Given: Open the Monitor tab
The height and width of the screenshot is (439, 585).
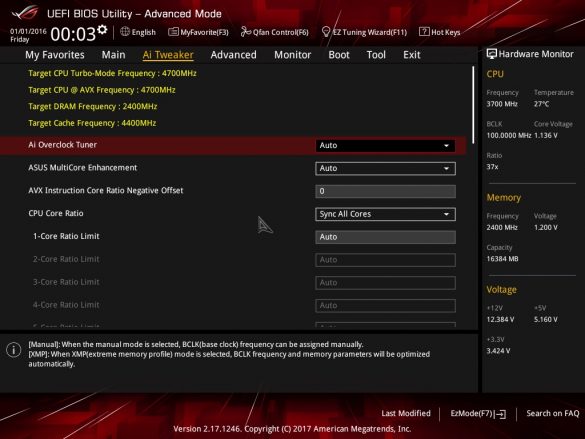Looking at the screenshot, I should 292,55.
